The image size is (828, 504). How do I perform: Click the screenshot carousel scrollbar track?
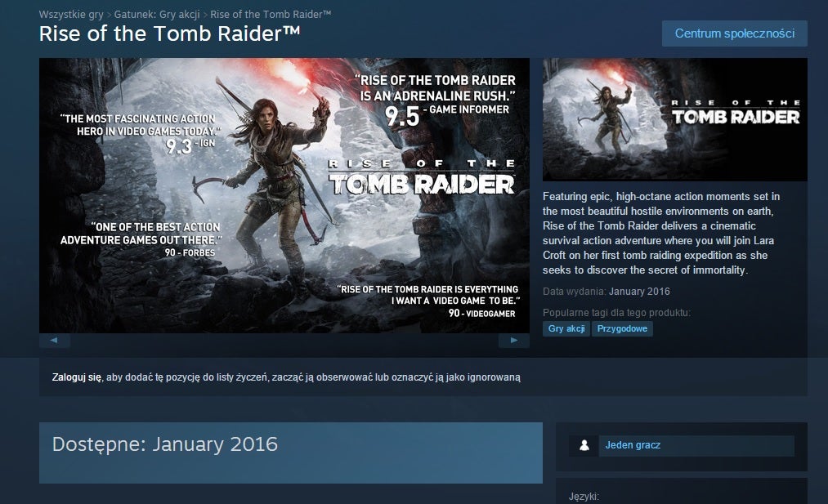pos(284,341)
